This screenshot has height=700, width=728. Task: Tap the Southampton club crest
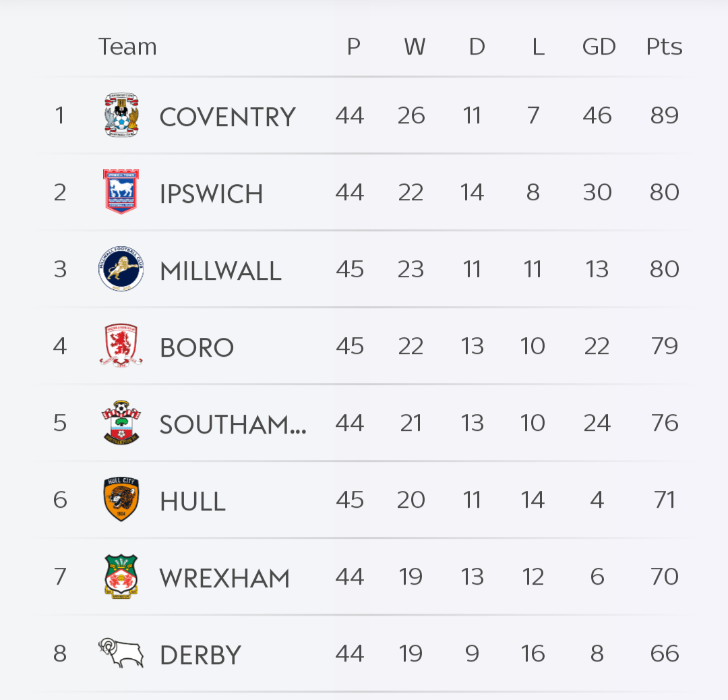(121, 423)
